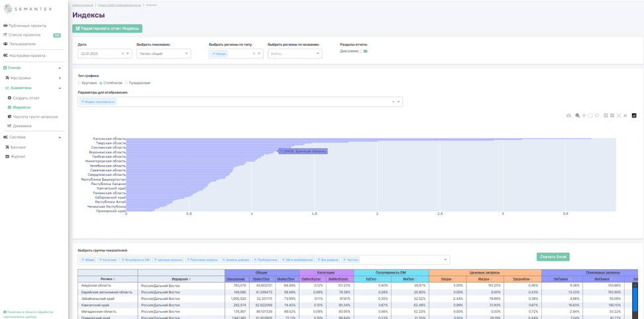Choose the Box Select chart tool

[x=590, y=115]
